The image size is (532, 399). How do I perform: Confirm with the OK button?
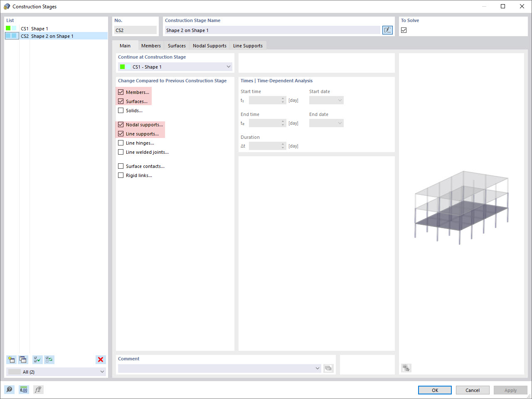tap(435, 390)
